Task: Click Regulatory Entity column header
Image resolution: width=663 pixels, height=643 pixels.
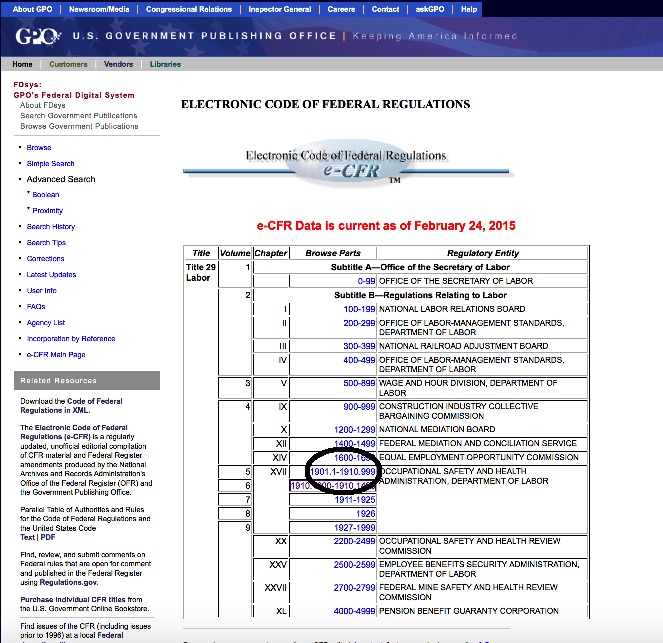Action: pyautogui.click(x=482, y=253)
